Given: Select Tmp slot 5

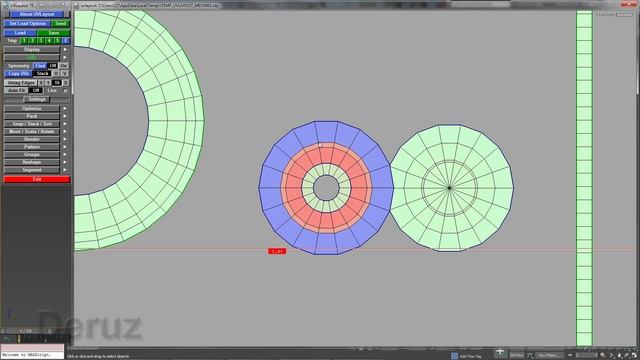Looking at the screenshot, I should (57, 41).
